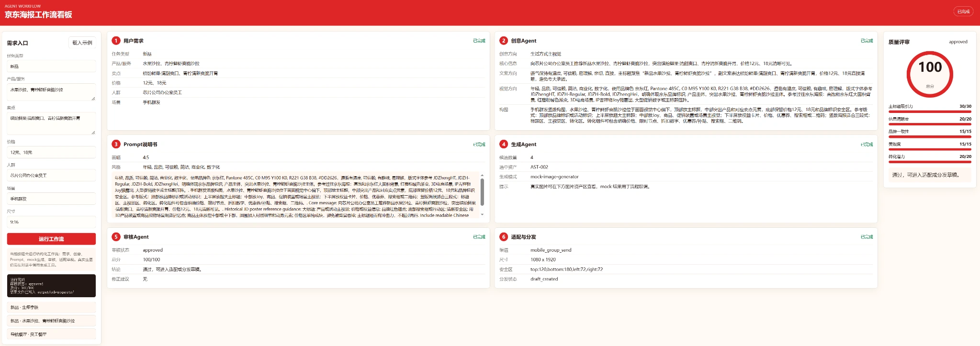The image size is (980, 346).
Task: Focus the 价格 field showing 12元、18元
Action: (x=51, y=152)
